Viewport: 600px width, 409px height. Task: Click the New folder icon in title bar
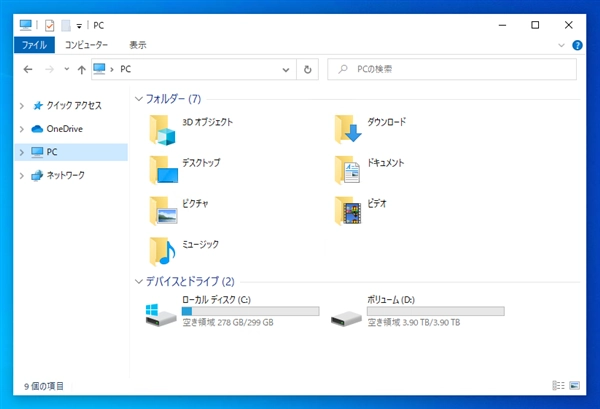66,26
